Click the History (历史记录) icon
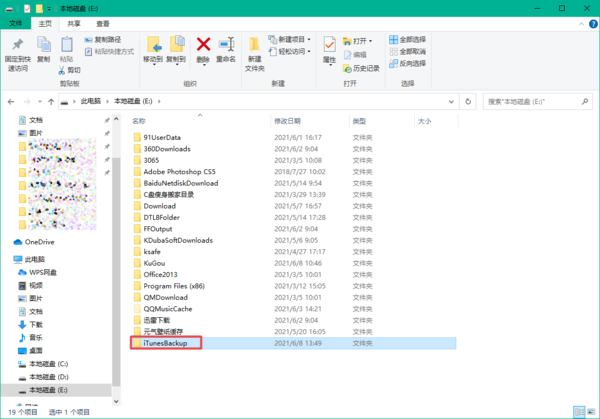The width and height of the screenshot is (600, 419). pyautogui.click(x=347, y=68)
